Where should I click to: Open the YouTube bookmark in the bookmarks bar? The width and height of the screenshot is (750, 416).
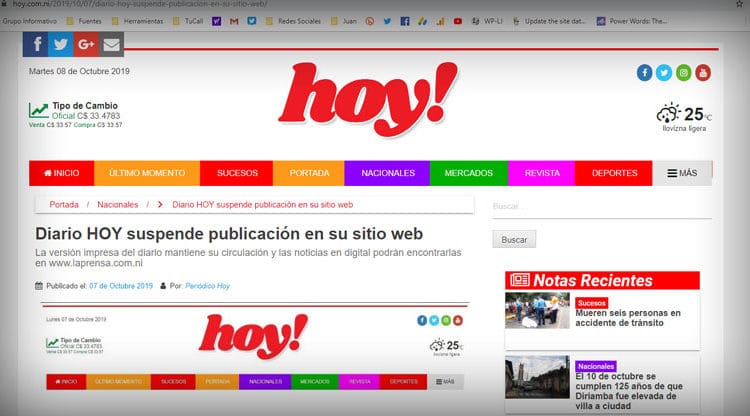pos(458,21)
